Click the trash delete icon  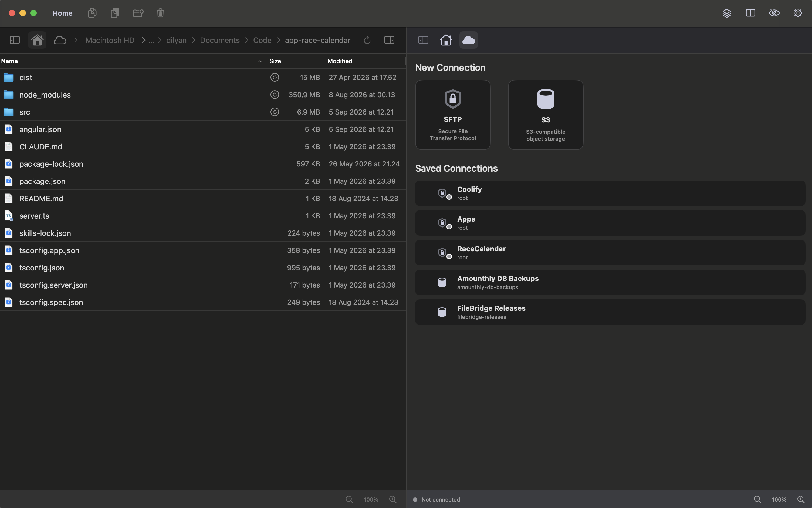160,13
